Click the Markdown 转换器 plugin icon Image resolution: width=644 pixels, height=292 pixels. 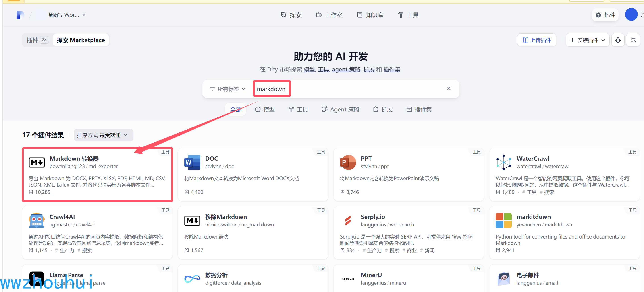(37, 163)
